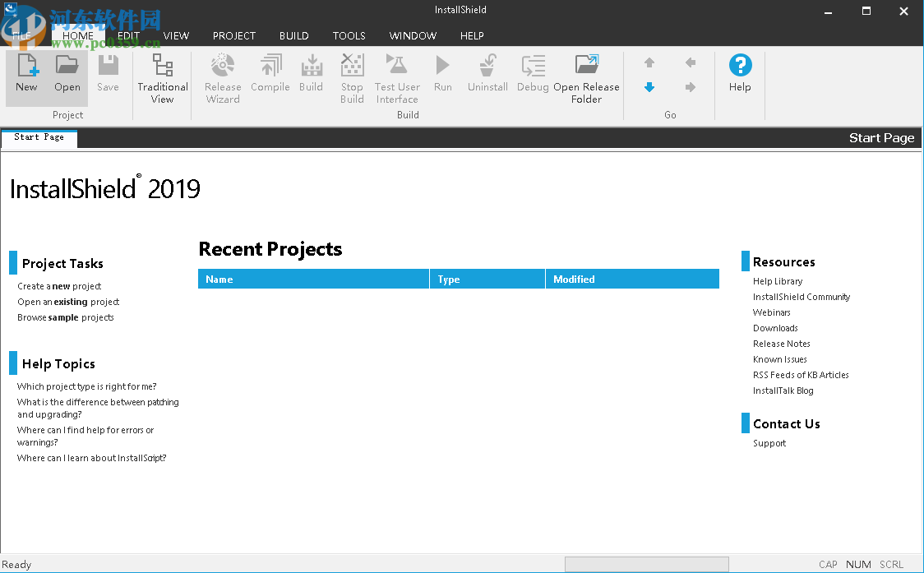This screenshot has height=573, width=924.
Task: Click the Debug icon
Action: [533, 74]
